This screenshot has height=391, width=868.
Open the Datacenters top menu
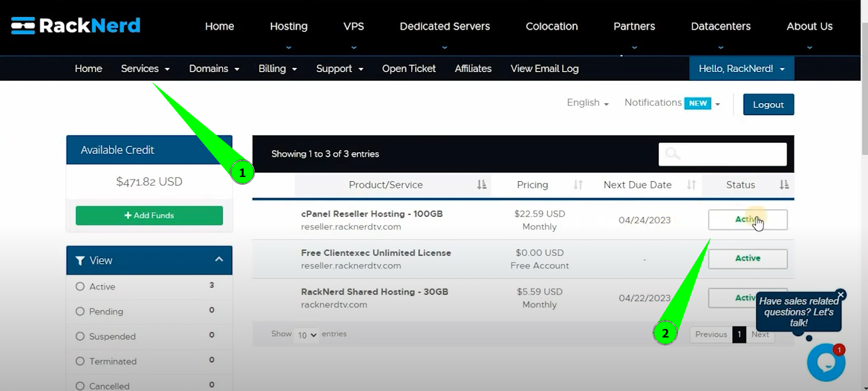[x=720, y=27]
